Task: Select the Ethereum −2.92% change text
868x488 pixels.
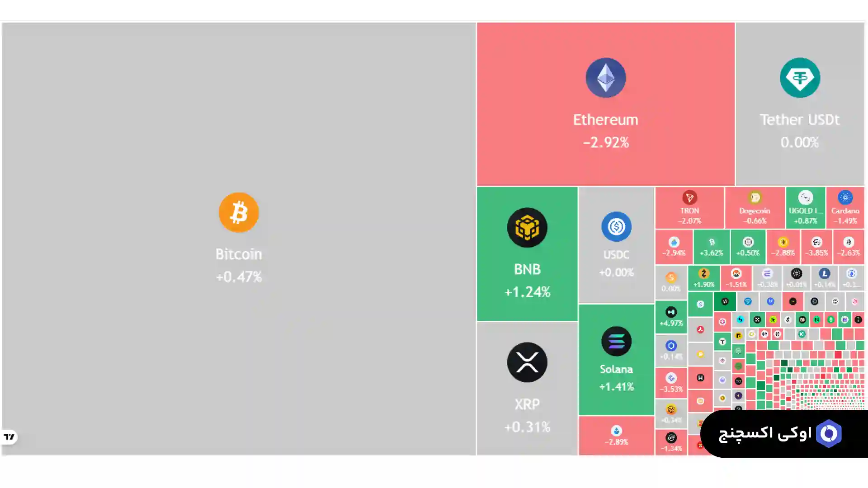Action: (x=605, y=143)
